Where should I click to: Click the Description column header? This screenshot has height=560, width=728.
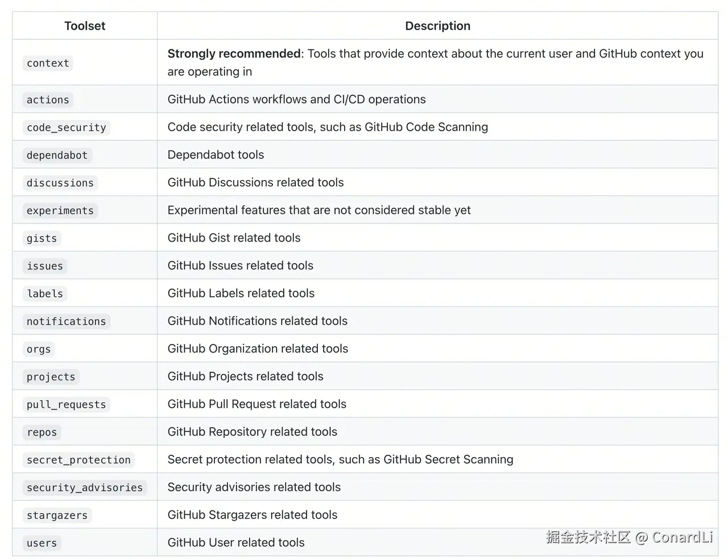pyautogui.click(x=438, y=26)
